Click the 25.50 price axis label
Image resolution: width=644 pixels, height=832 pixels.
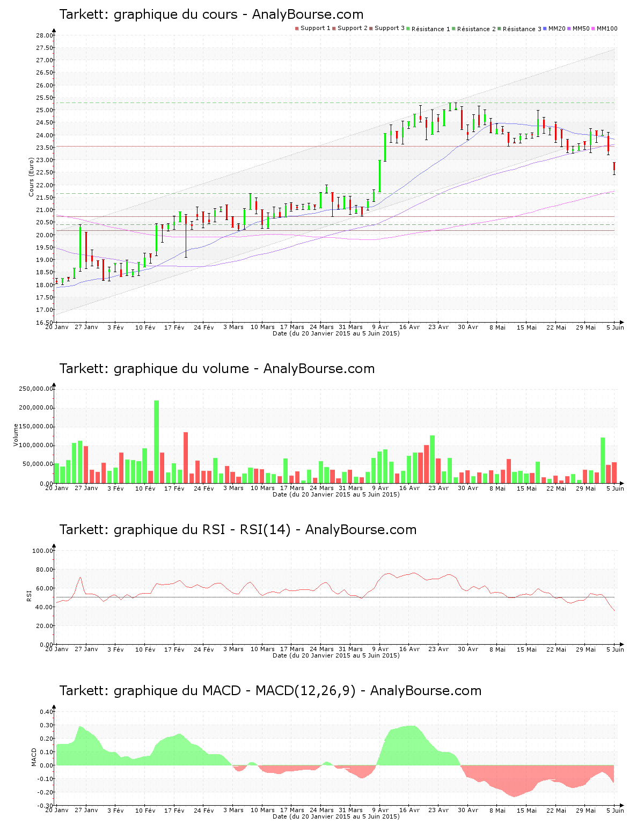(x=45, y=98)
